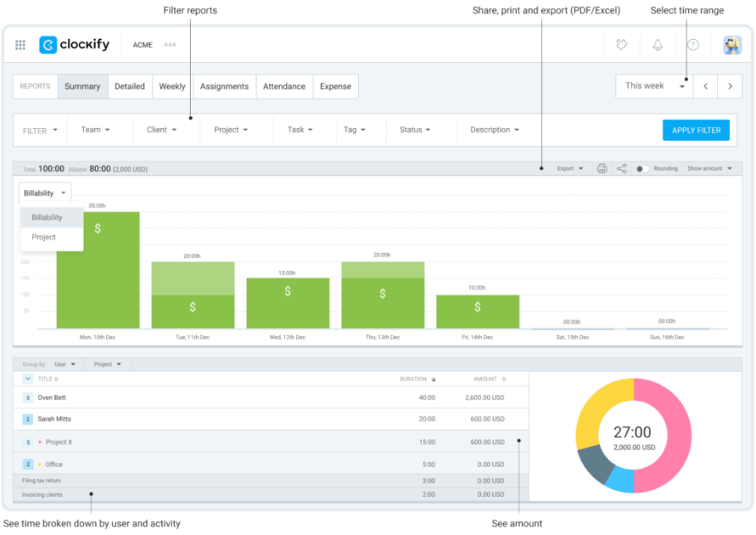Toggle the Rounding switch
Viewport: 756px width, 535px height.
pyautogui.click(x=643, y=168)
